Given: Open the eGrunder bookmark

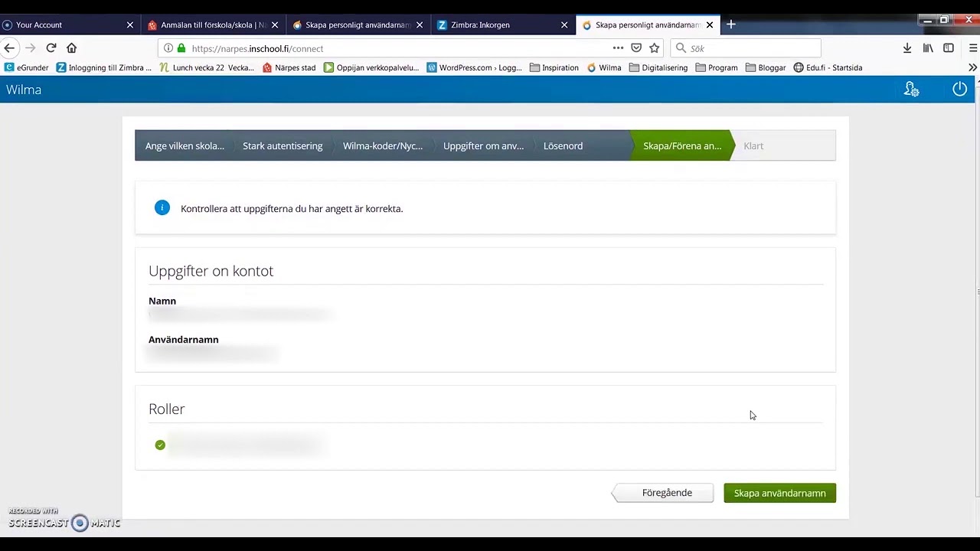Looking at the screenshot, I should coord(26,67).
